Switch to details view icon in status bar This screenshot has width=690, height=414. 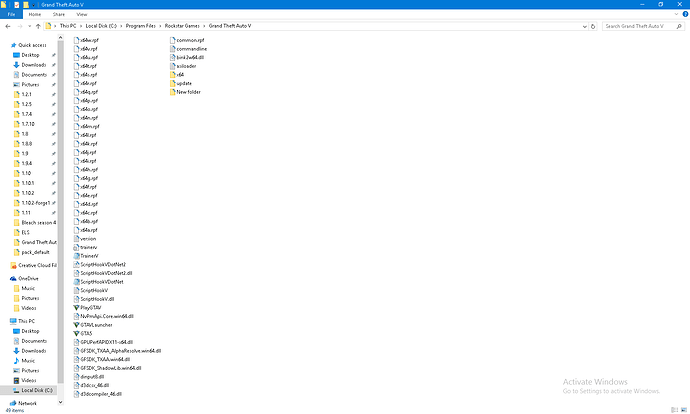(x=675, y=410)
